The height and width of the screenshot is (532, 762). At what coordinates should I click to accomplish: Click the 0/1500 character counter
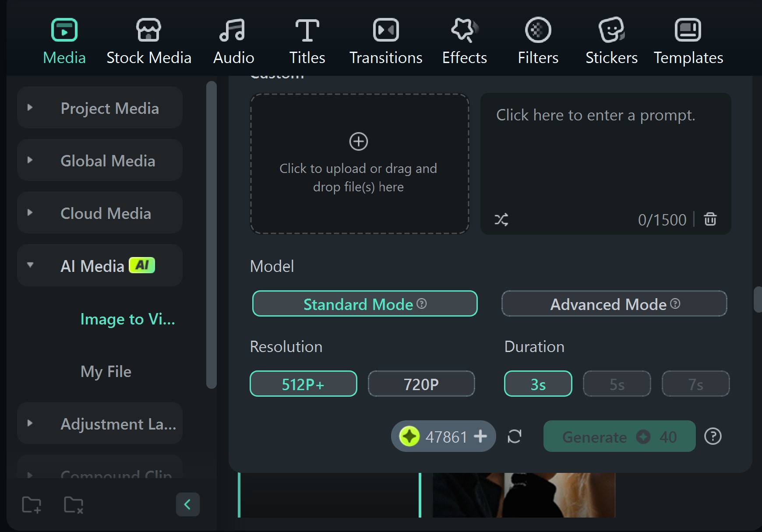click(x=662, y=219)
